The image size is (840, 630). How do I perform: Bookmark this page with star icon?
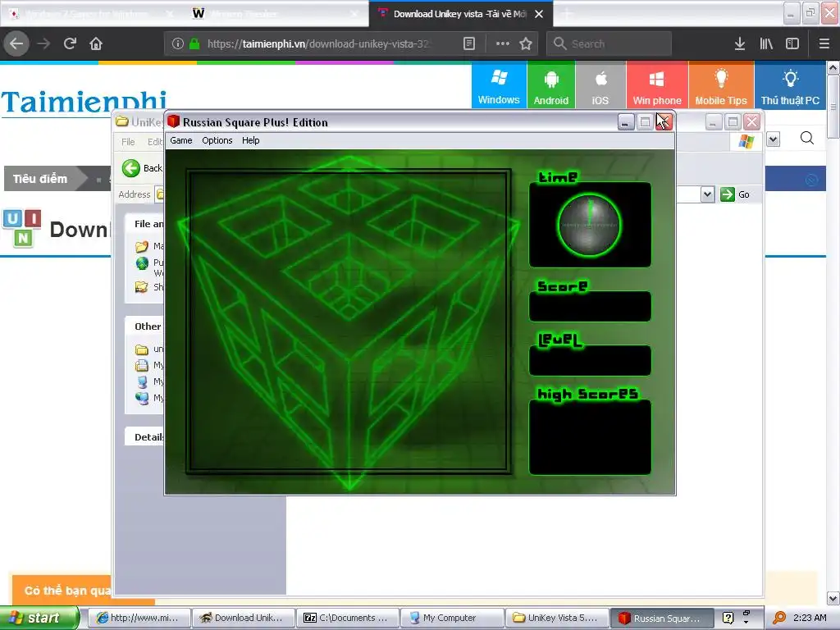526,44
